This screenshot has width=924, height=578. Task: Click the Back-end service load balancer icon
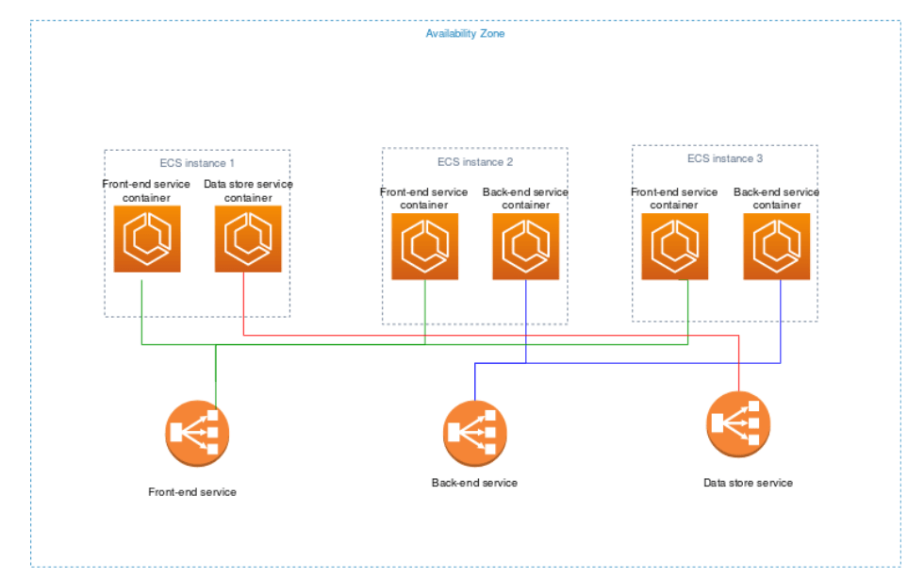point(472,431)
